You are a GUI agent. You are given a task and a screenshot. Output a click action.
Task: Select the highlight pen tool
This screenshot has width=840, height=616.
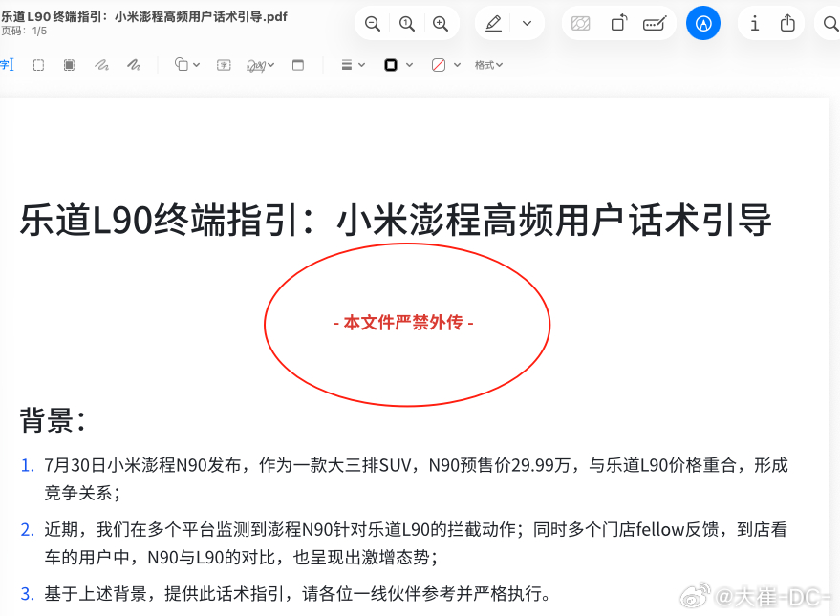pos(493,24)
